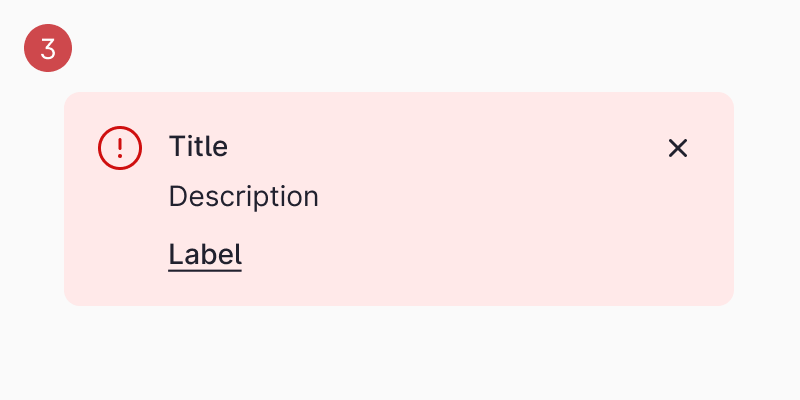Screen dimensions: 800x400
Task: Select the number 3 step marker
Action: (x=48, y=48)
